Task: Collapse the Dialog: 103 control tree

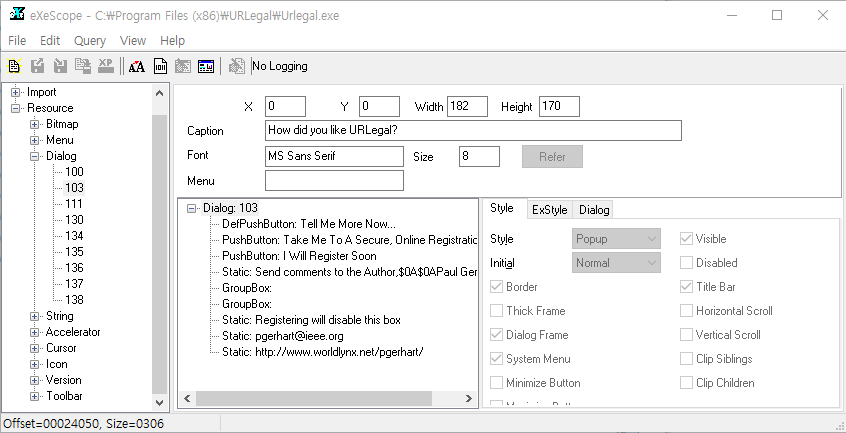Action: (x=192, y=208)
